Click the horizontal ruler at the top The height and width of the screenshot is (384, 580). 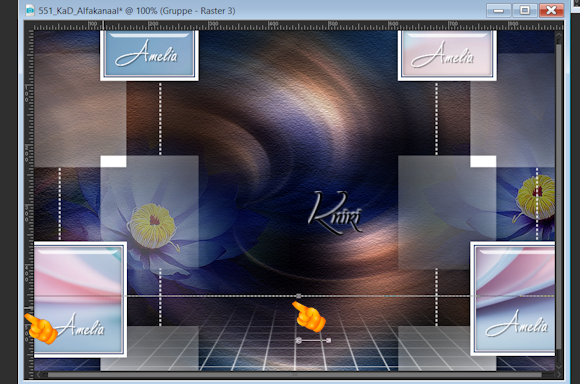pyautogui.click(x=298, y=26)
